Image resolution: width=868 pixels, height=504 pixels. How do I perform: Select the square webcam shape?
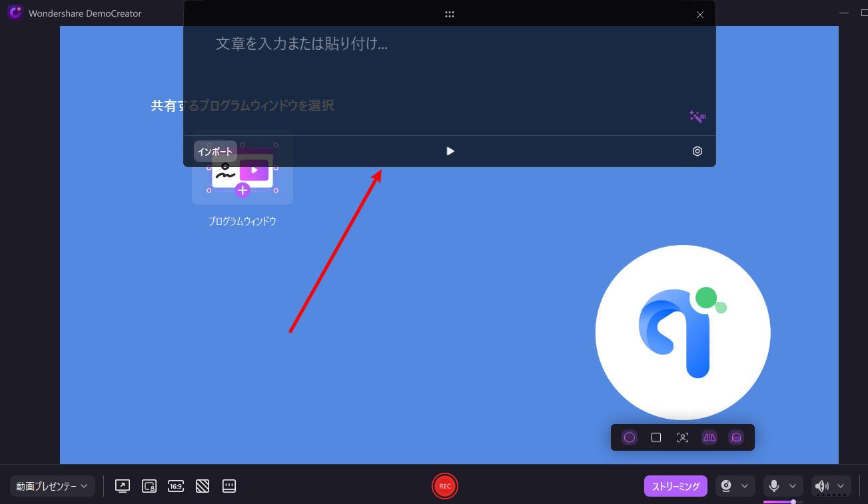656,437
